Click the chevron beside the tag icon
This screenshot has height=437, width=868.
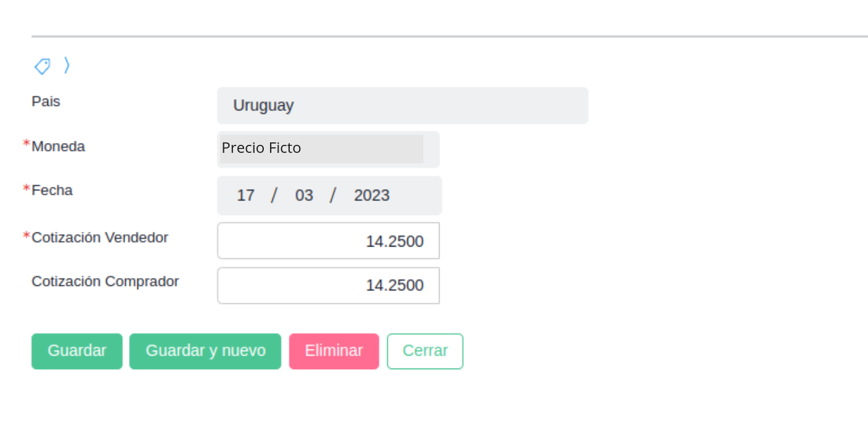pyautogui.click(x=67, y=65)
